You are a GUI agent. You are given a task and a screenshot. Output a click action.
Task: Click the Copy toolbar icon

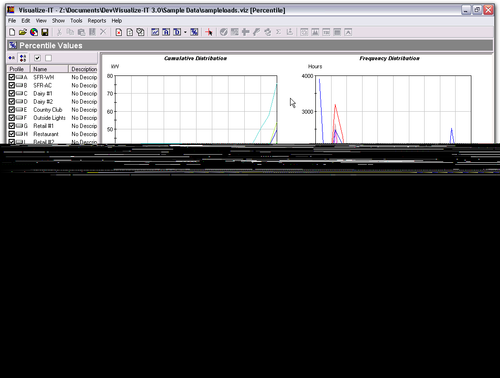[70, 32]
